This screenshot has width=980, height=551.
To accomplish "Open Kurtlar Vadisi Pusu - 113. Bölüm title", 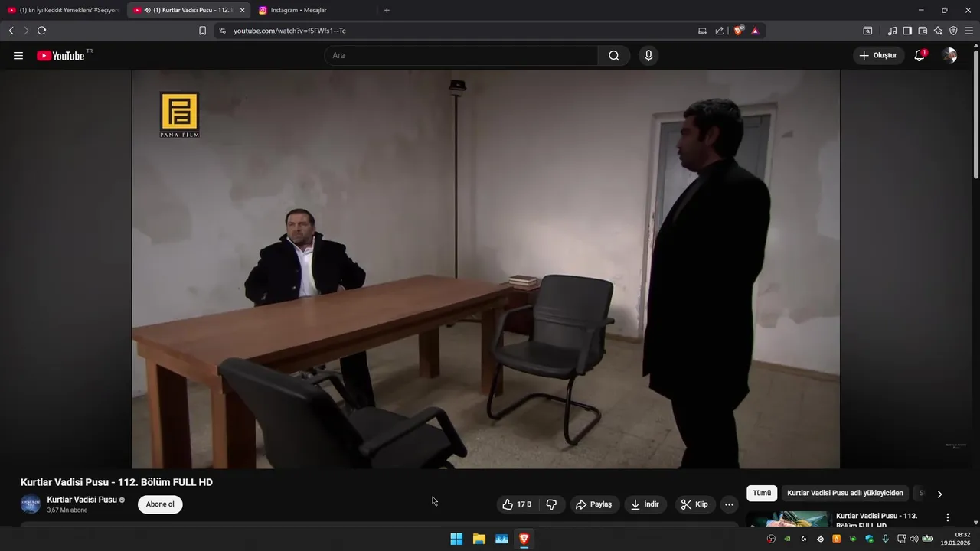I will [877, 520].
